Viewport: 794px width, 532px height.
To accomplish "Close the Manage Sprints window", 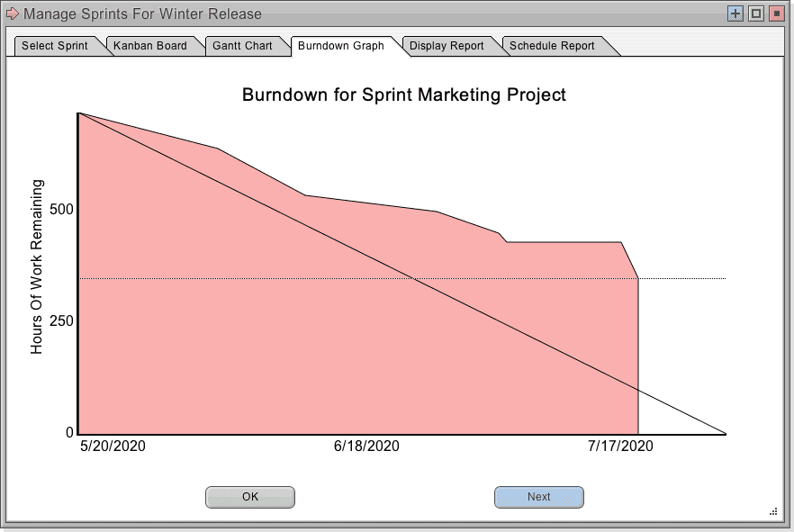I will click(x=776, y=14).
